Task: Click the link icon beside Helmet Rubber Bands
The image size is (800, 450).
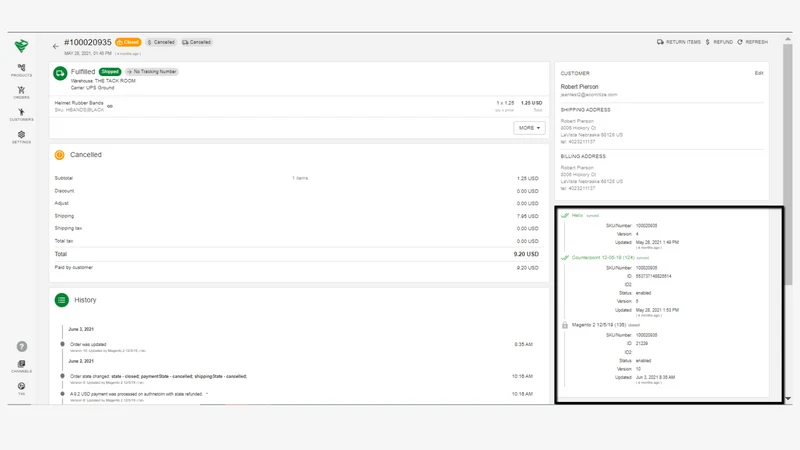Action: click(110, 106)
